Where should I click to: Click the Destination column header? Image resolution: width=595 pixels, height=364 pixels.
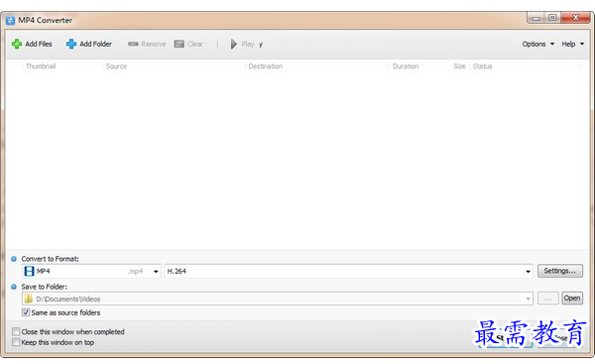[x=265, y=66]
